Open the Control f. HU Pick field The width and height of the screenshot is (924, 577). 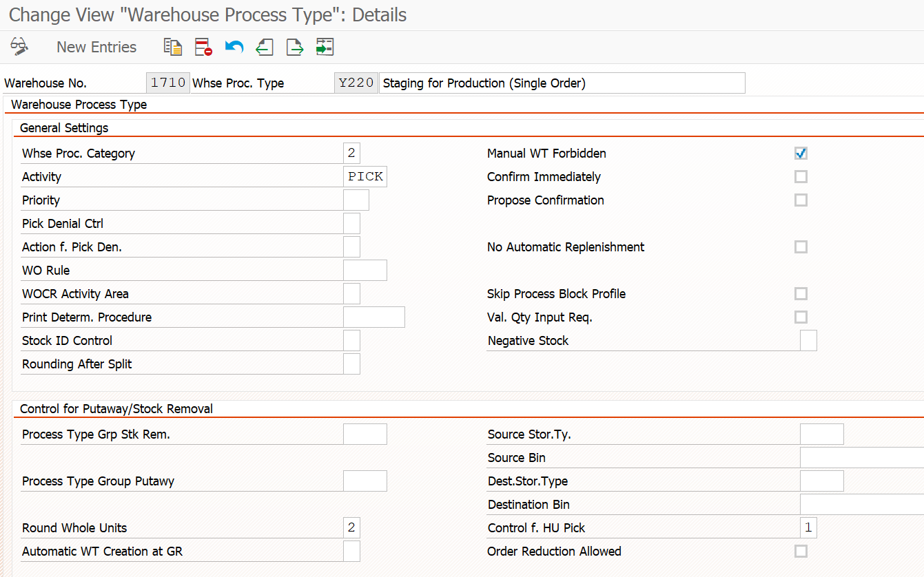tap(808, 527)
